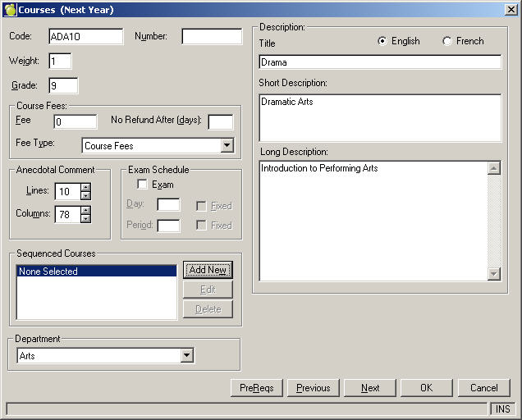Image resolution: width=522 pixels, height=420 pixels.
Task: Increase Lines value with up spinner arrow
Action: tap(85, 187)
